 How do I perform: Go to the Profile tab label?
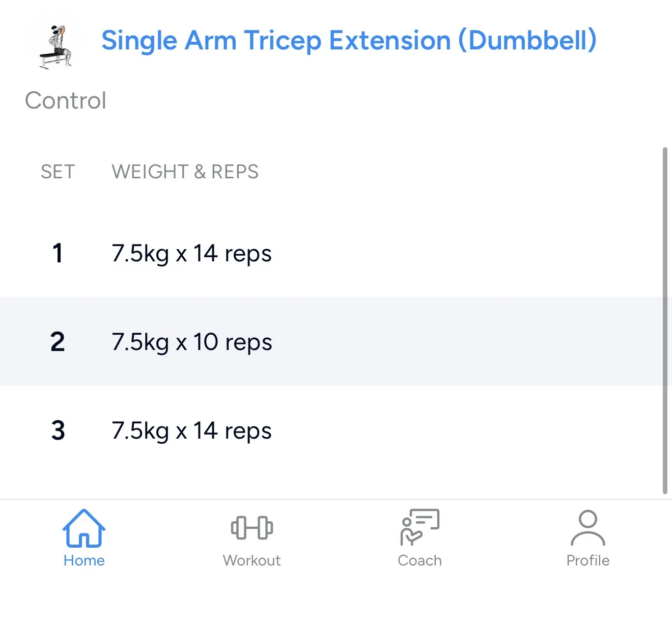click(x=588, y=560)
